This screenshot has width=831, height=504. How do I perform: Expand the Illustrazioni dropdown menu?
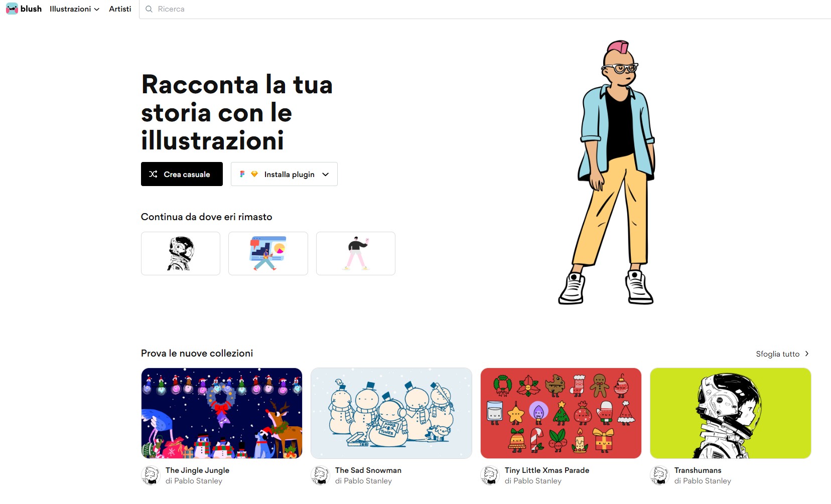74,9
